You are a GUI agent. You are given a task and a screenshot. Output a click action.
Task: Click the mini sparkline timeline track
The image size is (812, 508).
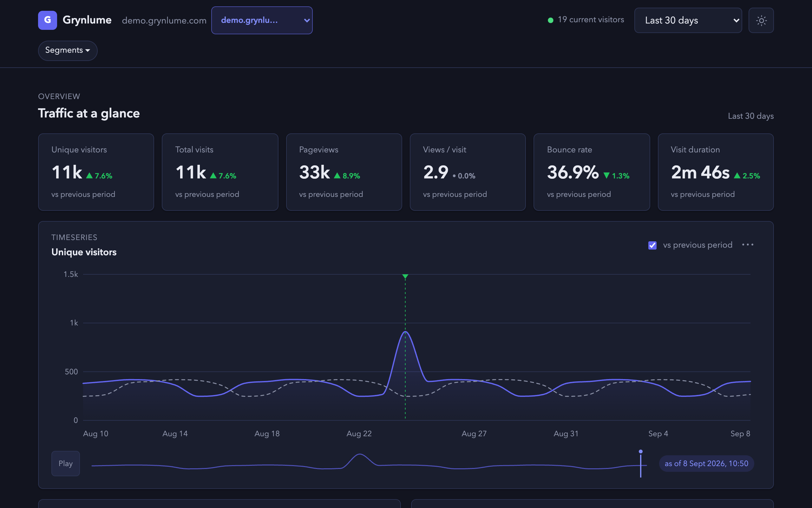click(369, 464)
